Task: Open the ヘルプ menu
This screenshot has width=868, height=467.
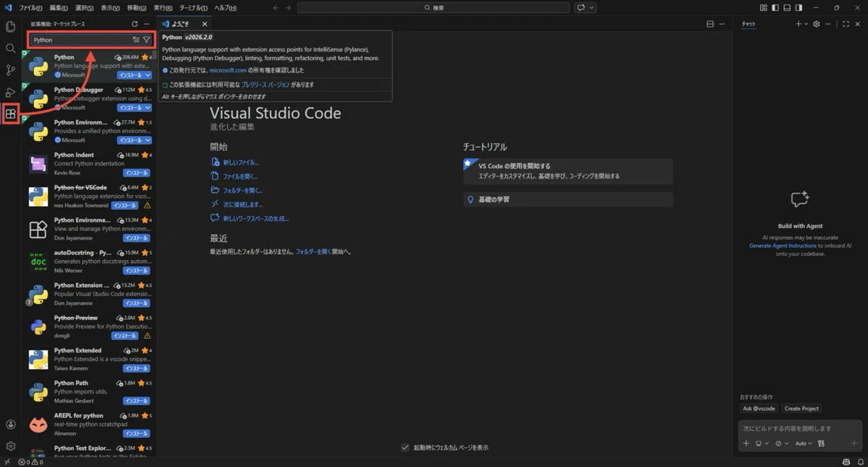Action: click(225, 7)
